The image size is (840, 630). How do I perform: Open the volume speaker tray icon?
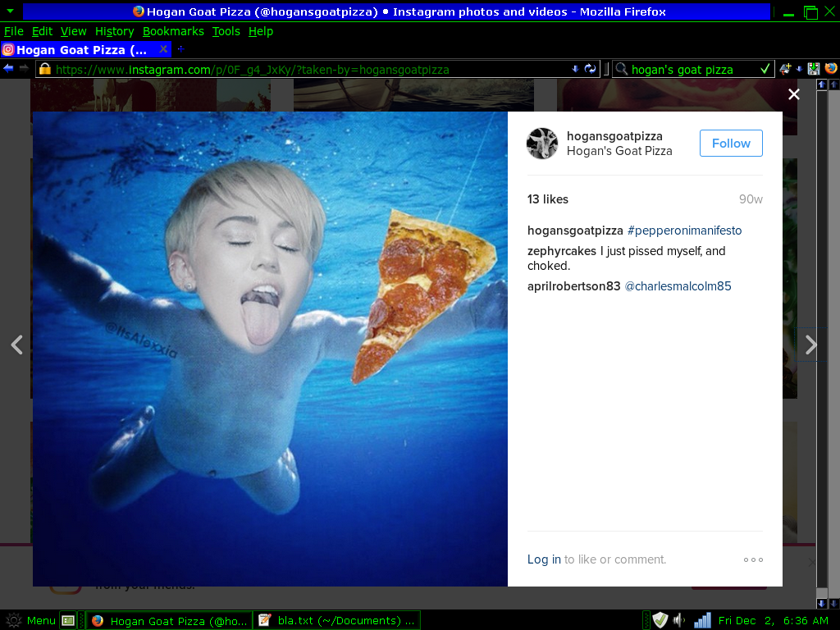(678, 620)
